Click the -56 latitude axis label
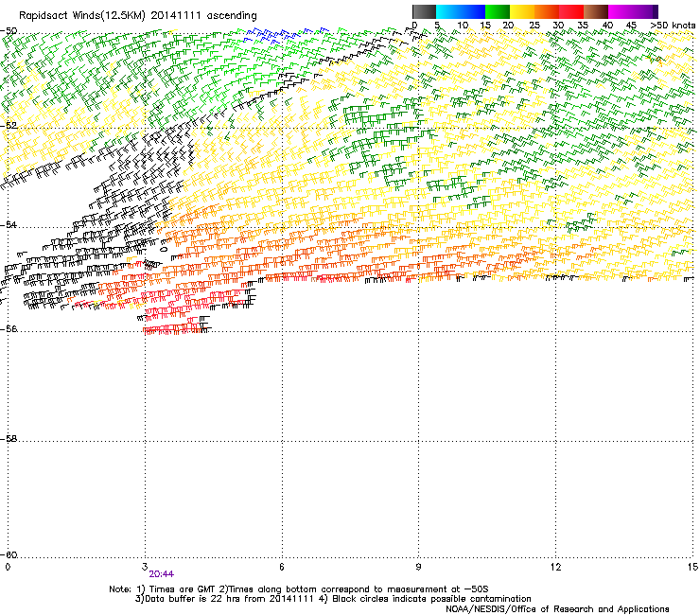This screenshot has height=615, width=700. [x=9, y=328]
